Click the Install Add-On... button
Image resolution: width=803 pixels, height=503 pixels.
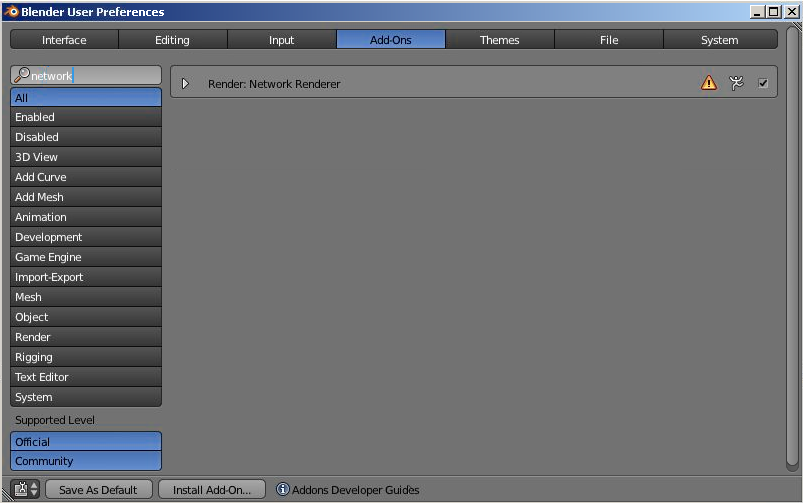[x=212, y=490]
